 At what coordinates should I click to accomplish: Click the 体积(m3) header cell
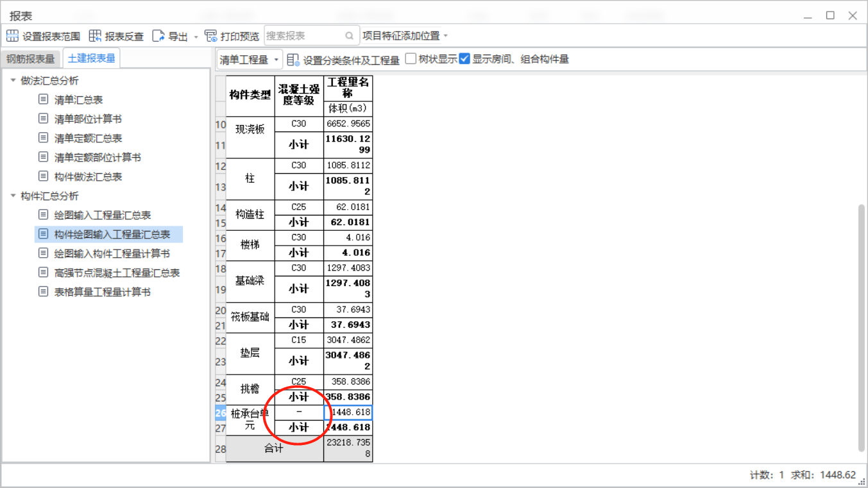[348, 109]
